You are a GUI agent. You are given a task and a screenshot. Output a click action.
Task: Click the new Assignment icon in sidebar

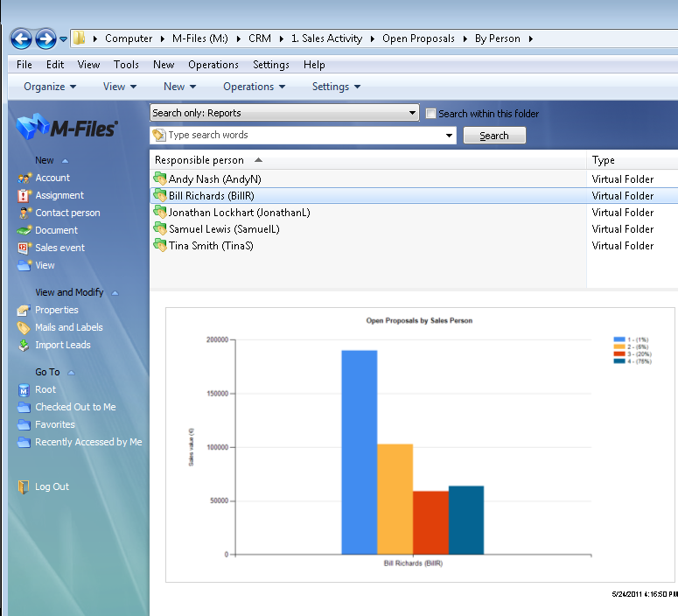point(24,195)
